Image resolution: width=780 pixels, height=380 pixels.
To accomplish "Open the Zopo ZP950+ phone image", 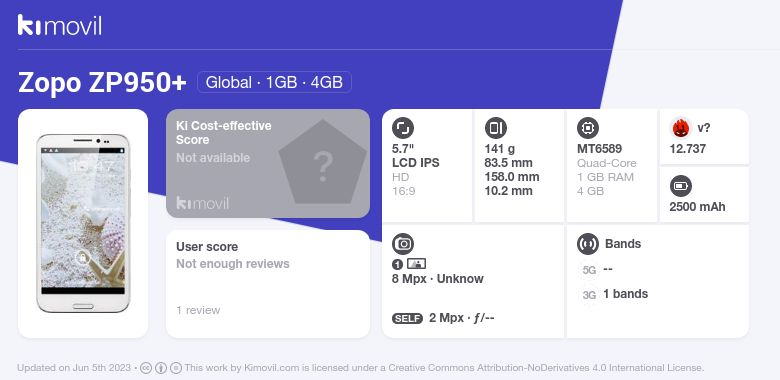I will [83, 223].
